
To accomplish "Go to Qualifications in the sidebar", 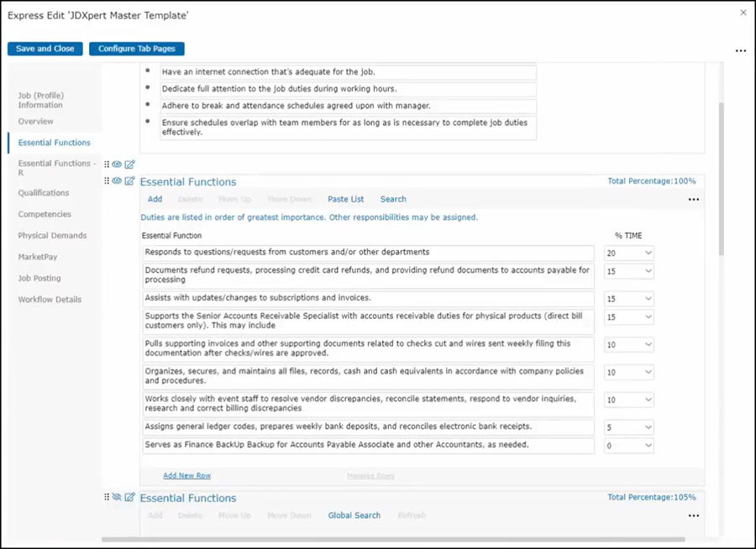I will click(44, 193).
